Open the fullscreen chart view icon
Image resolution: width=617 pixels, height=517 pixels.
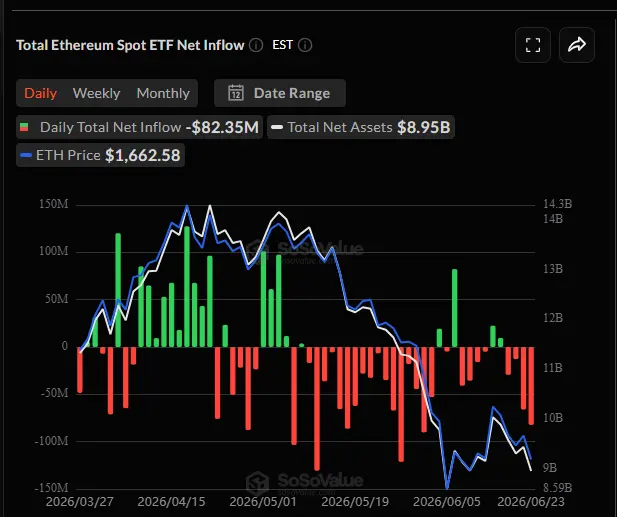click(533, 45)
